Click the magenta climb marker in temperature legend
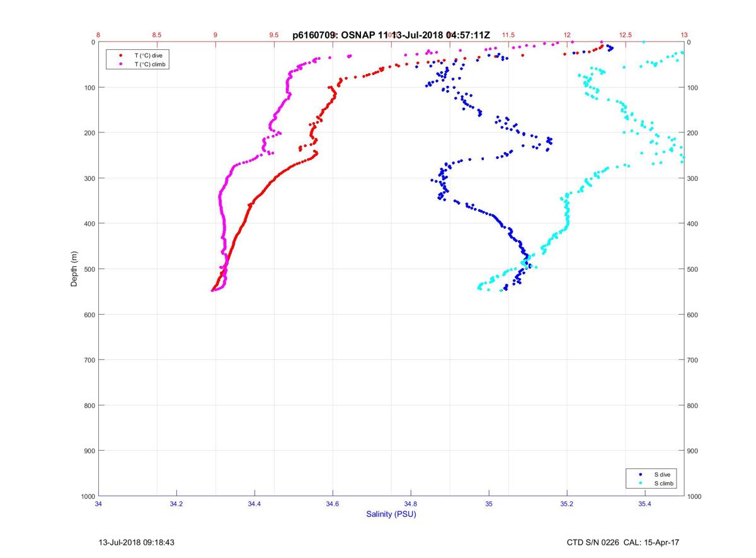Screen dimensions: 756x558 (x=120, y=64)
